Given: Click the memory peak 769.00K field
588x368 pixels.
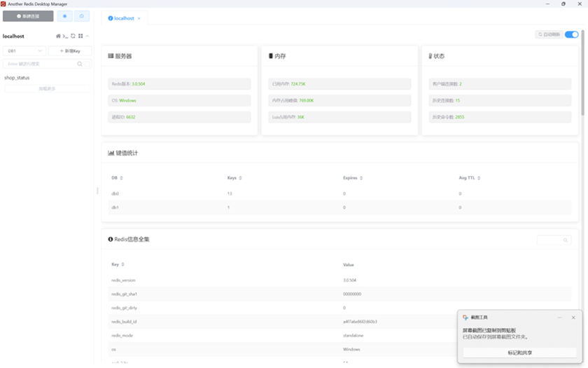Looking at the screenshot, I should pos(339,100).
